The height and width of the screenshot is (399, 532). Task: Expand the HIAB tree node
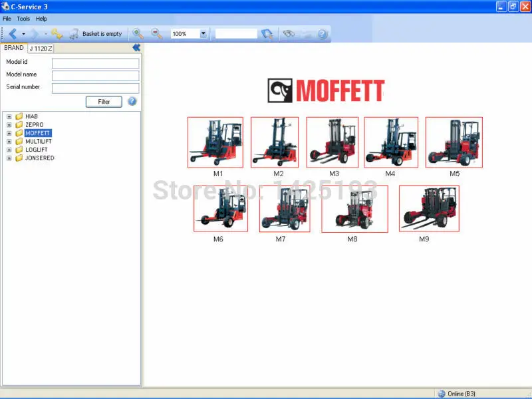point(8,116)
